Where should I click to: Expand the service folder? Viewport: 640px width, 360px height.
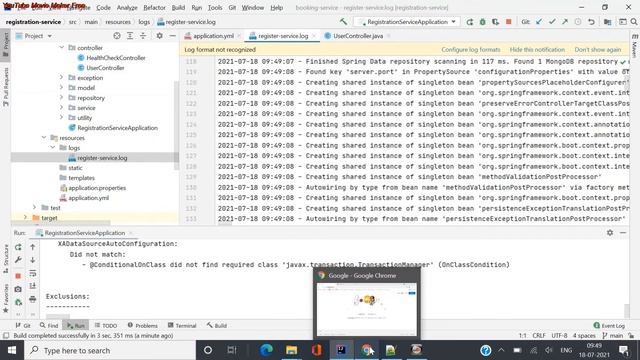point(62,107)
